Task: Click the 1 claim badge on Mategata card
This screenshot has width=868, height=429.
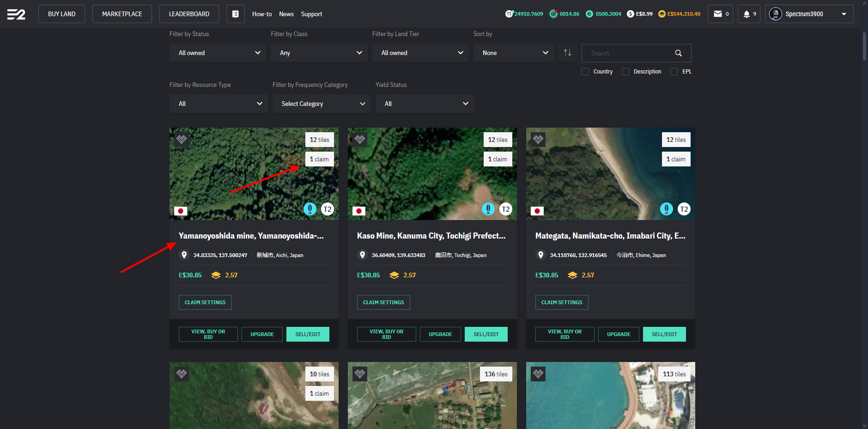Action: click(x=676, y=159)
